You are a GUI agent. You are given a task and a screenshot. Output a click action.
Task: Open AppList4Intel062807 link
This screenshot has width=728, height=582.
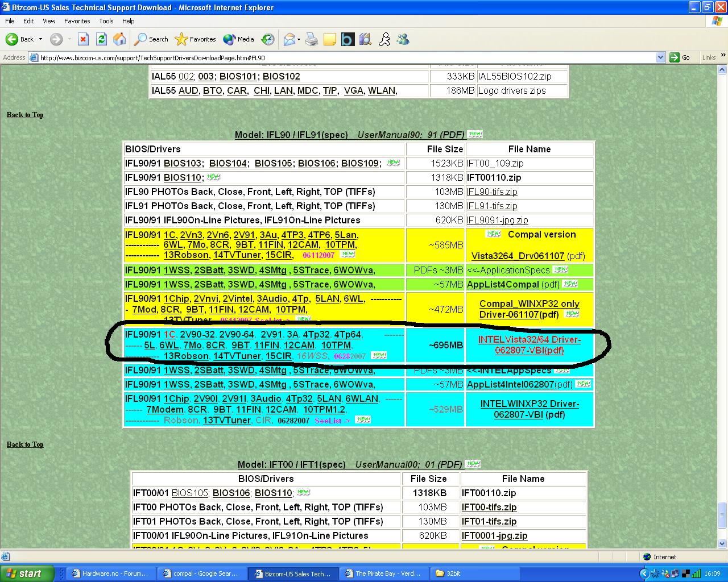[x=510, y=384]
